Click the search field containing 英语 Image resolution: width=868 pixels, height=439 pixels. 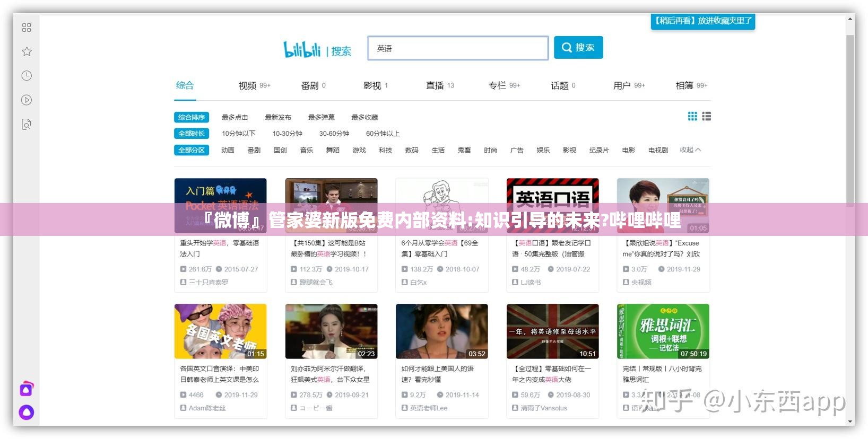click(x=458, y=48)
